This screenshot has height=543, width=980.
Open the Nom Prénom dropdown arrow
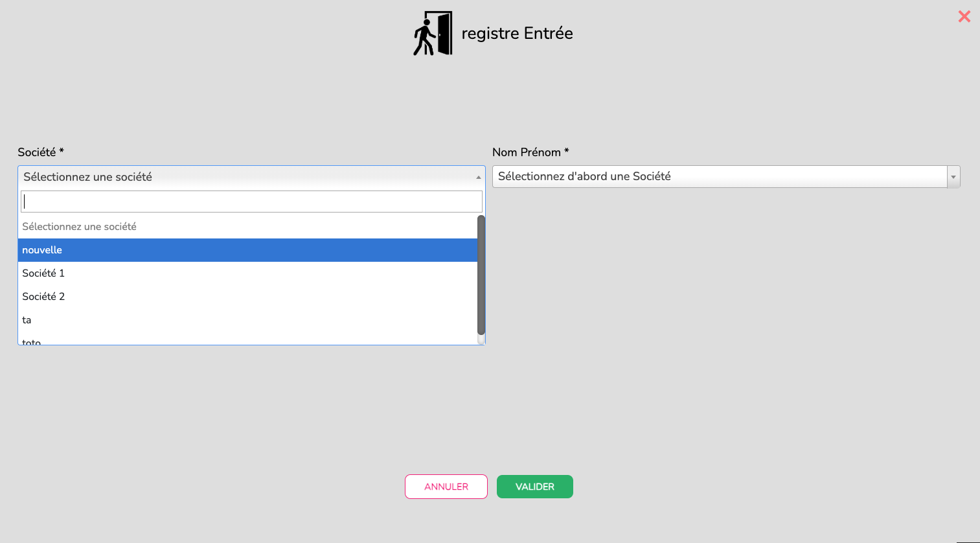tap(953, 177)
